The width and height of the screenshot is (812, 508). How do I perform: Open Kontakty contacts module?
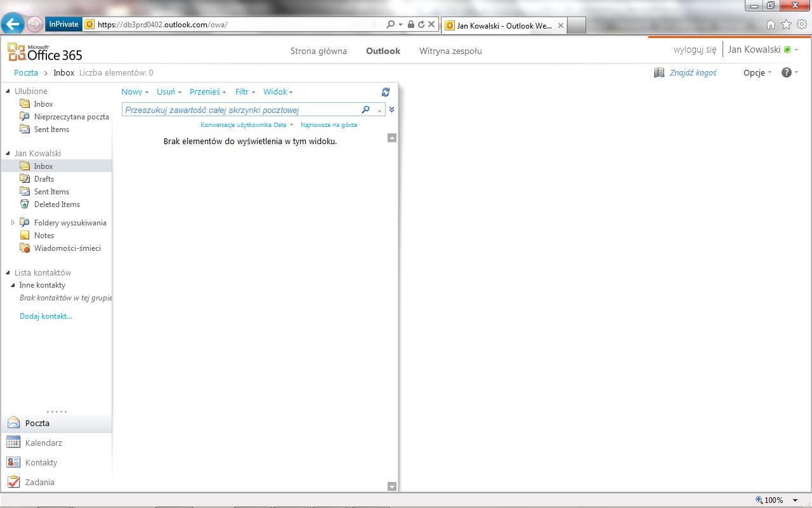pos(41,462)
